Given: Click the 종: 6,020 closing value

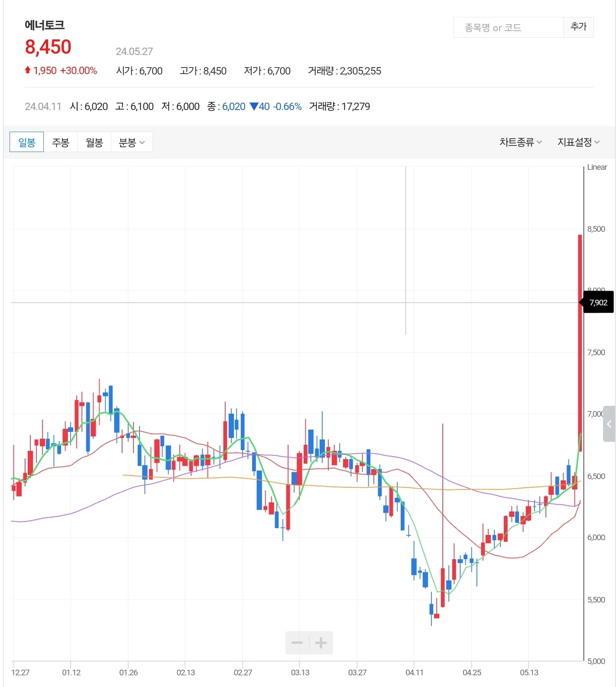Looking at the screenshot, I should (226, 107).
